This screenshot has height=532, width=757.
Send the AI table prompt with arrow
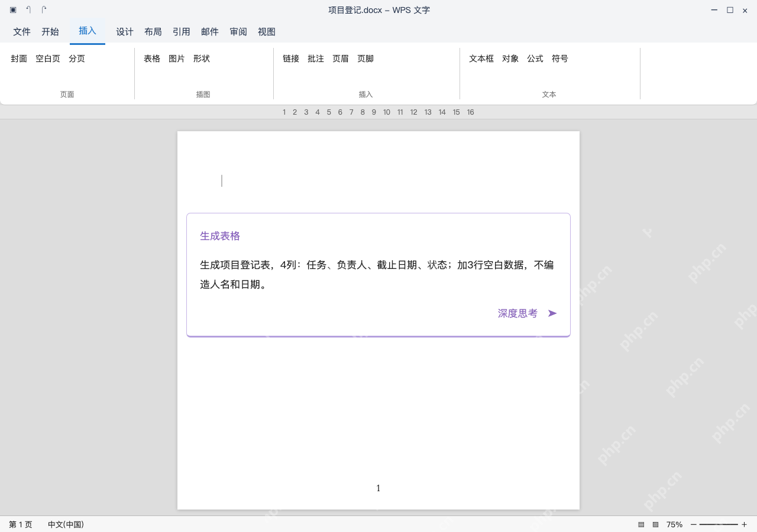[552, 313]
